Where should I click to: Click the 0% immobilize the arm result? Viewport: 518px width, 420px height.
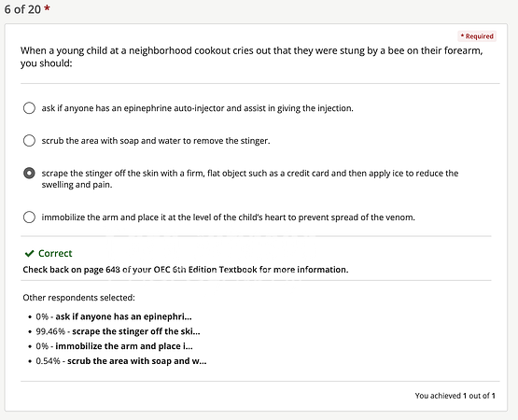pyautogui.click(x=114, y=346)
